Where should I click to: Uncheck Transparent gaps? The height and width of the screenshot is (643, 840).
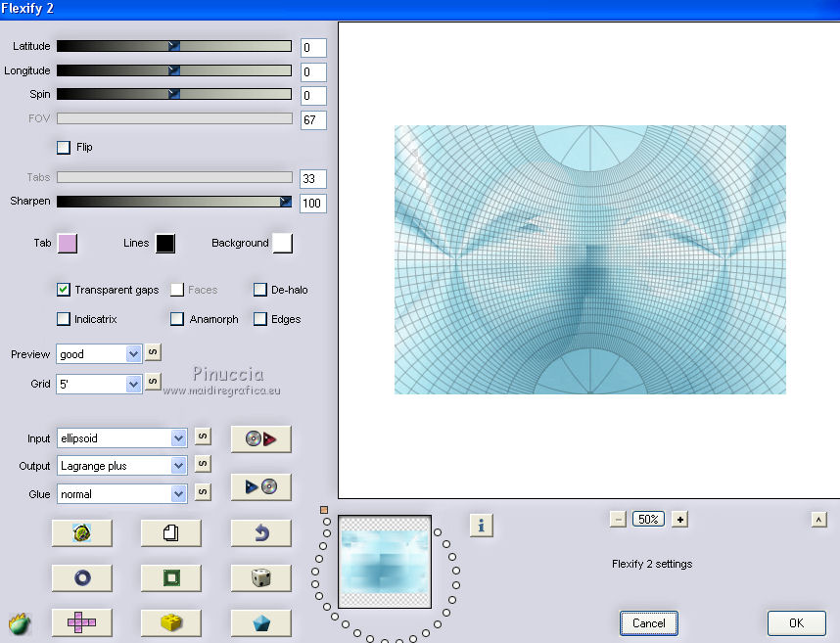point(64,290)
